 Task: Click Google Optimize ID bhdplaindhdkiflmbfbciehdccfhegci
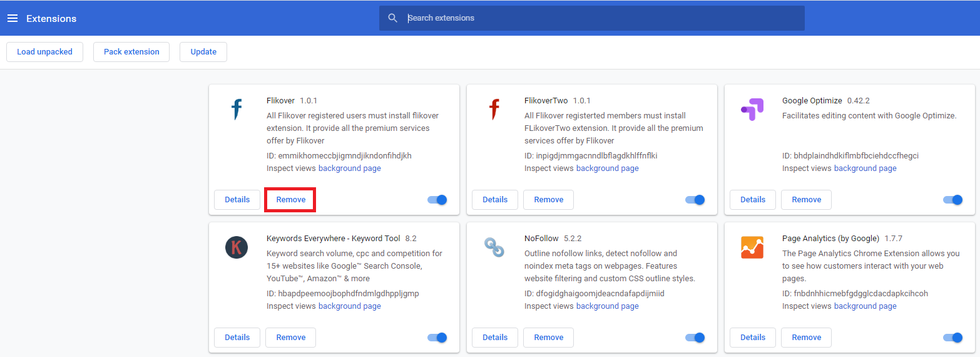pos(850,156)
